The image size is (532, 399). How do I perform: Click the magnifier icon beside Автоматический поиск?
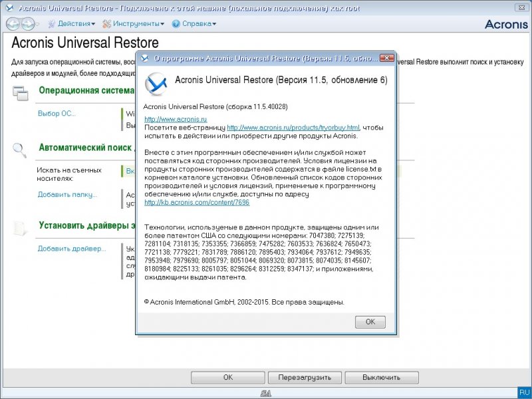point(19,150)
